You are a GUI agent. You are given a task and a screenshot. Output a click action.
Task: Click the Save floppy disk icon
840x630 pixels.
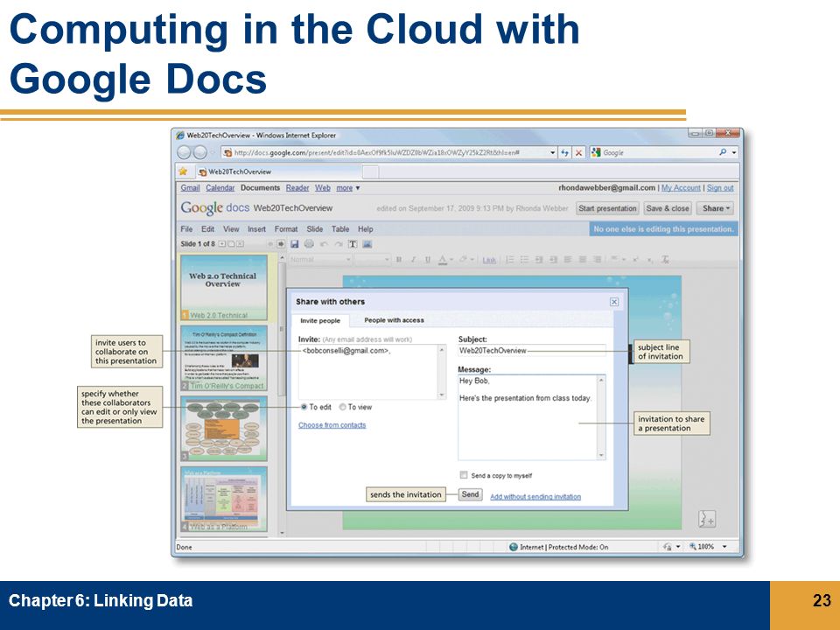pos(294,244)
